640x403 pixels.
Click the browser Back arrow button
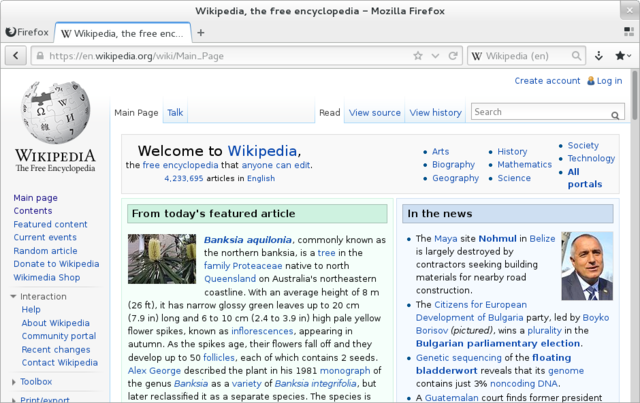[15, 56]
